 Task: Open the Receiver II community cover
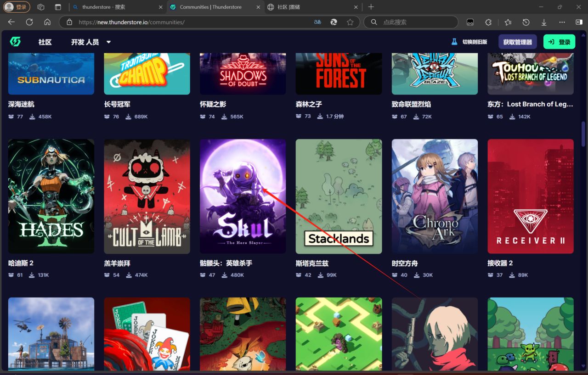pos(531,196)
